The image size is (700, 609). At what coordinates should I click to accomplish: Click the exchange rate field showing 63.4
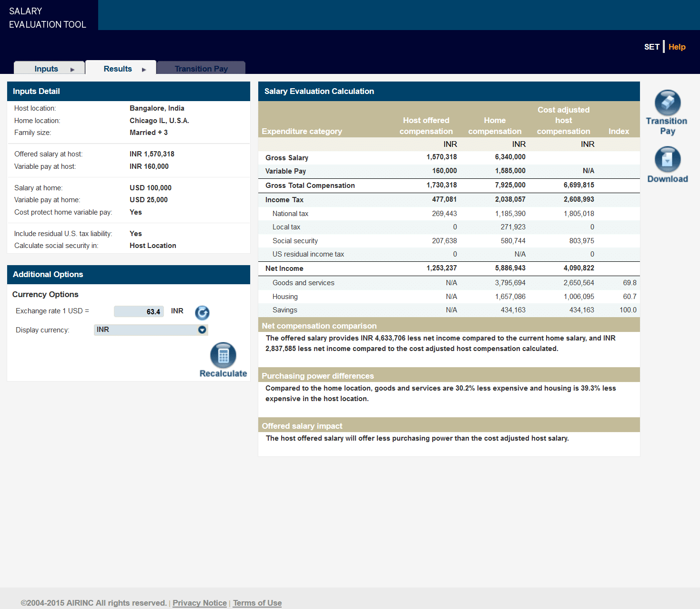[x=139, y=311]
